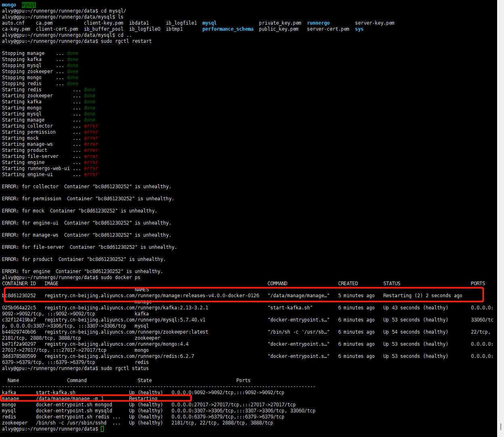Click the Restarting state in the rgctl status table
504x437 pixels.
point(143,399)
